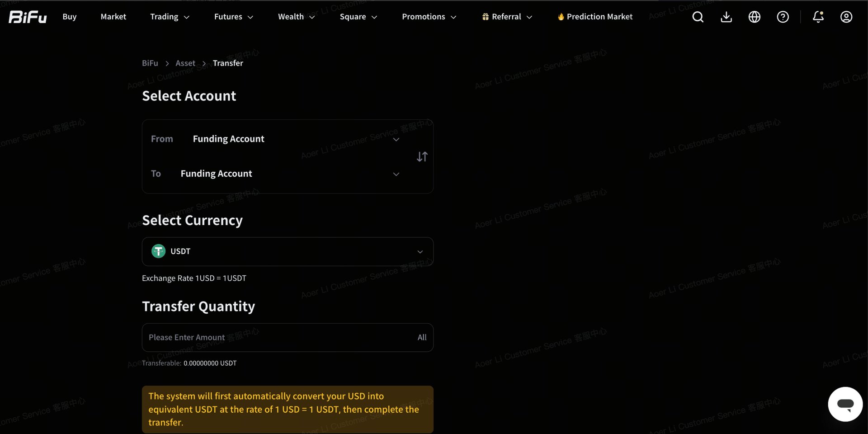The image size is (868, 434).
Task: Open the From Funding Account dropdown
Action: (275, 139)
